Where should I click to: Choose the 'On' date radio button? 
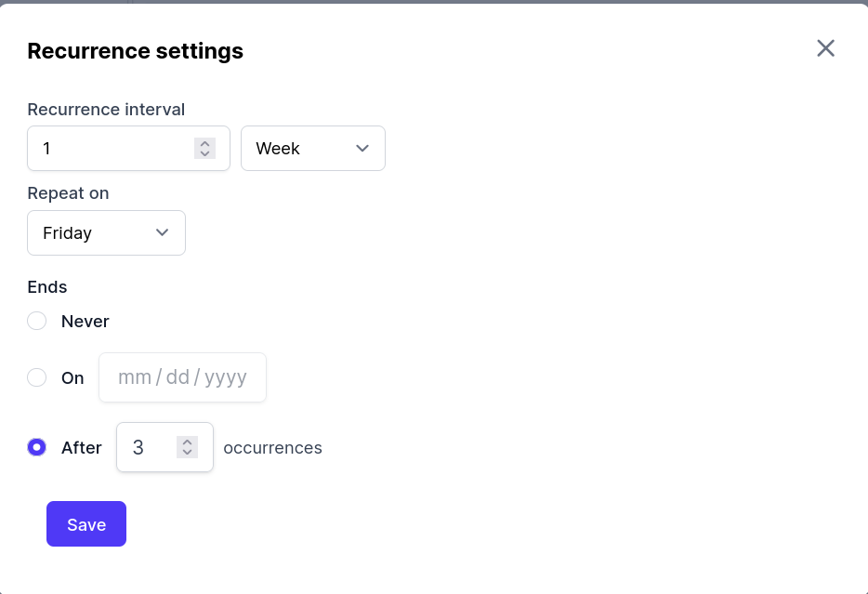tap(37, 377)
